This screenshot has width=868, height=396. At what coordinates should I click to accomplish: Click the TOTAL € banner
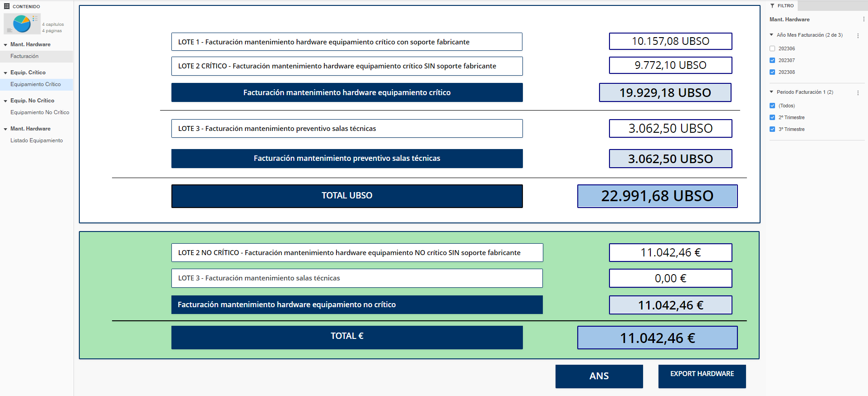click(347, 337)
